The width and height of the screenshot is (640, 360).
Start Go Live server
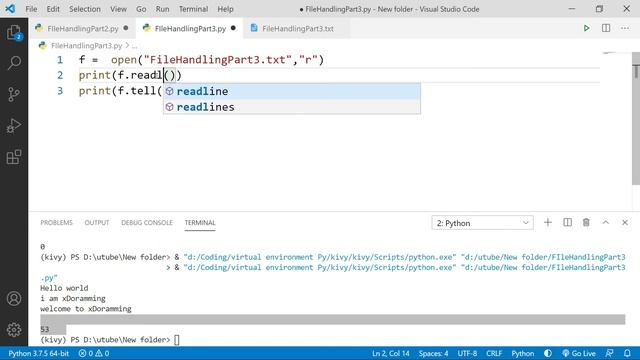(x=579, y=353)
